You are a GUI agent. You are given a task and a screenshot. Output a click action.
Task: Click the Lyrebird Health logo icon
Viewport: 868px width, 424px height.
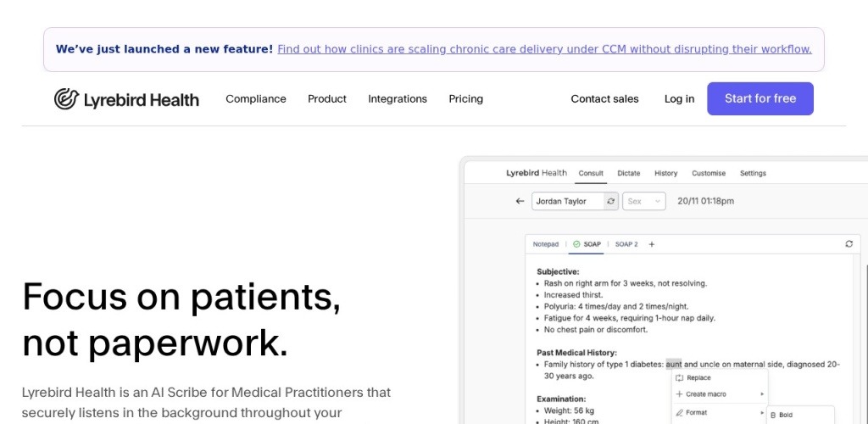(66, 99)
